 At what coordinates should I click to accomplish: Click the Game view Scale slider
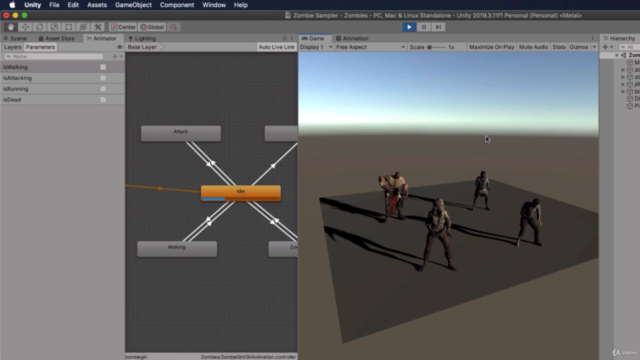[436, 47]
